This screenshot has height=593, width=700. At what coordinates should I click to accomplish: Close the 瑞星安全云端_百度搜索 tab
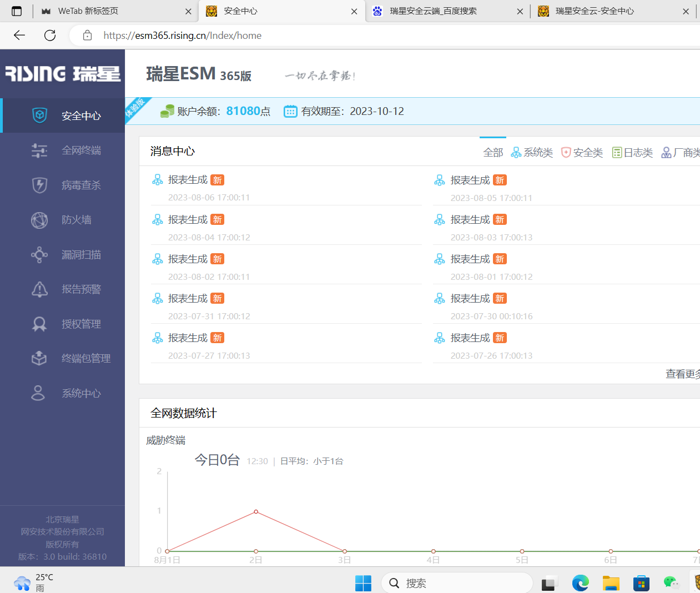(520, 11)
